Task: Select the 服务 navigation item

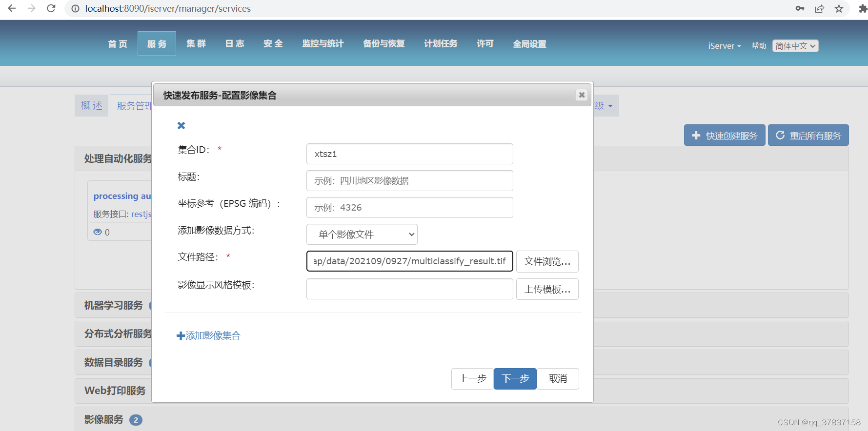Action: pyautogui.click(x=157, y=44)
